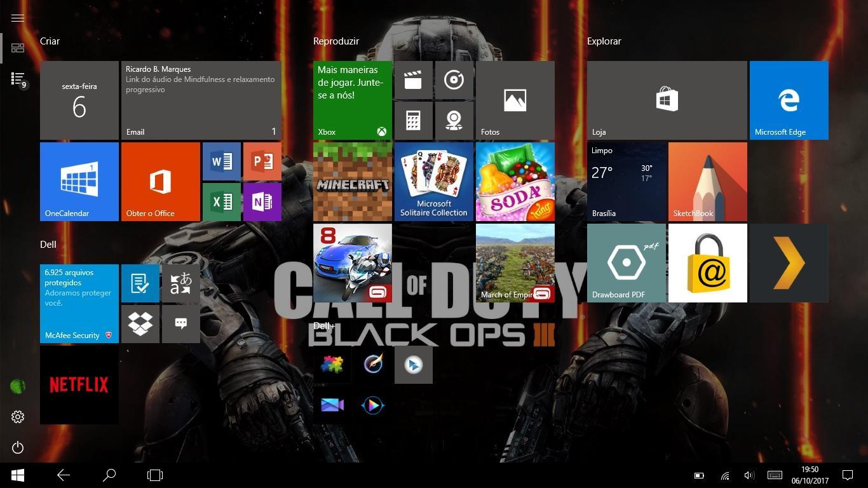Click the Criar group header

click(x=50, y=41)
